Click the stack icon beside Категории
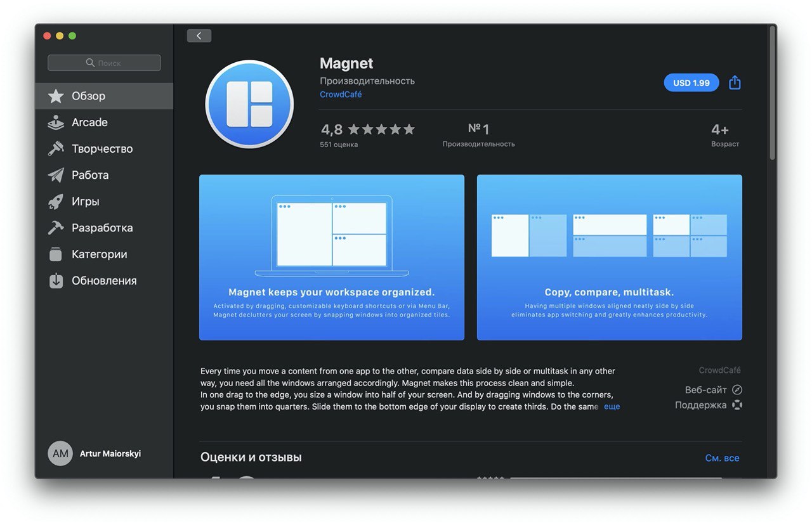Image resolution: width=812 pixels, height=525 pixels. (56, 254)
